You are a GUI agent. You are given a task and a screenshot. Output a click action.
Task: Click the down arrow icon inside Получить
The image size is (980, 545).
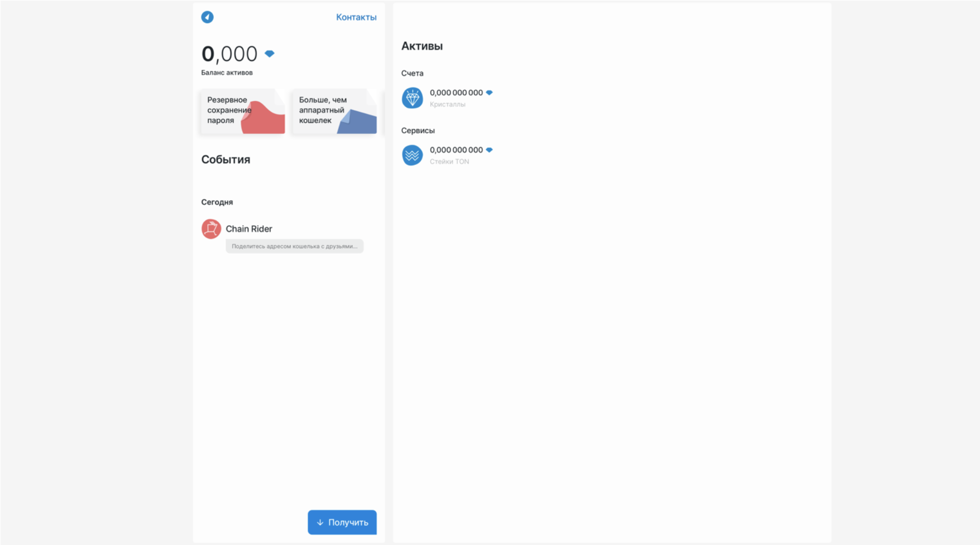(x=320, y=522)
